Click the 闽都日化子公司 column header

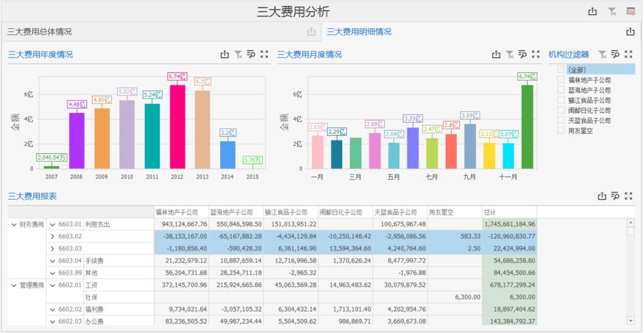(345, 212)
